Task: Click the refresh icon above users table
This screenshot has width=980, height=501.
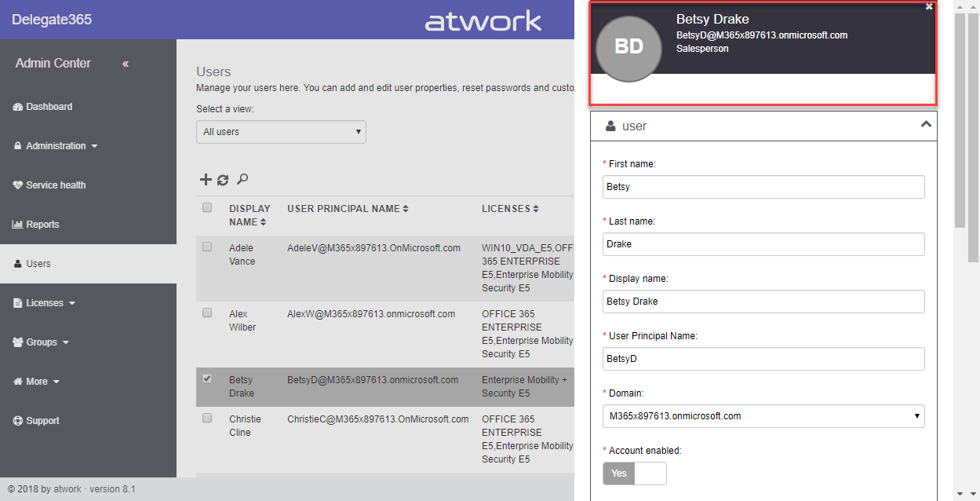Action: click(x=223, y=180)
